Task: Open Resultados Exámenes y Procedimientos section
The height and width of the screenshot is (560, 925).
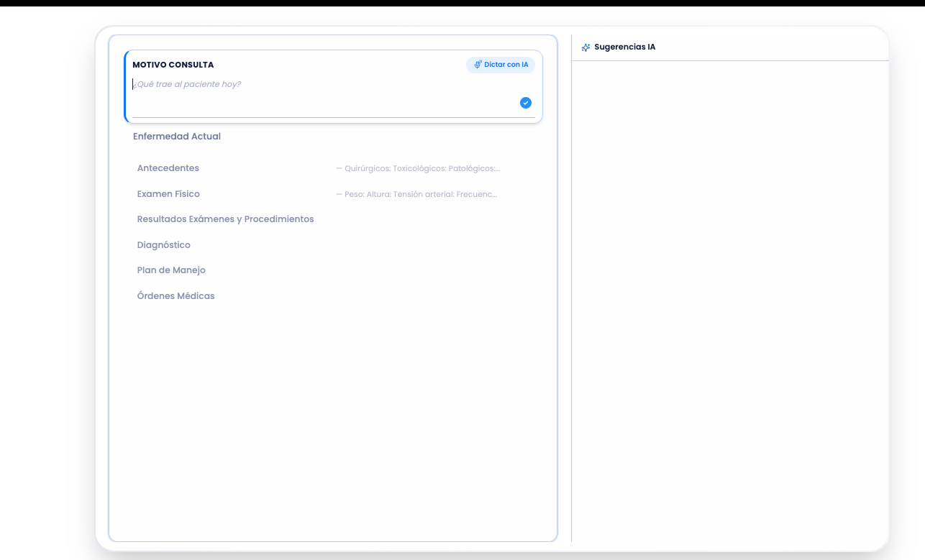Action: pyautogui.click(x=225, y=219)
